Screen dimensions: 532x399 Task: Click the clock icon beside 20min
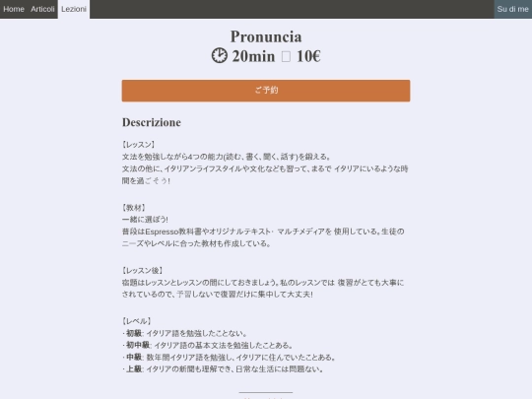point(220,55)
